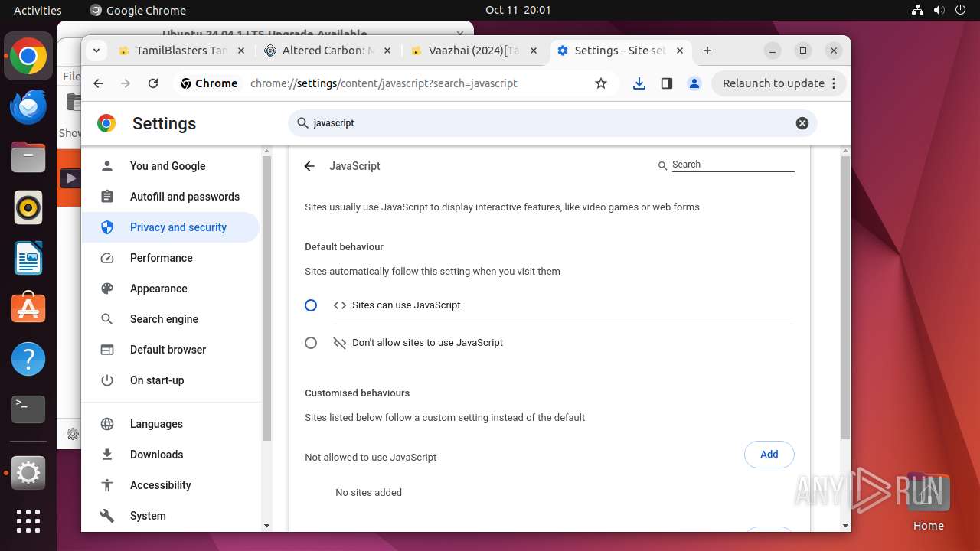
Task: Reload the current Chrome page
Action: point(153,83)
